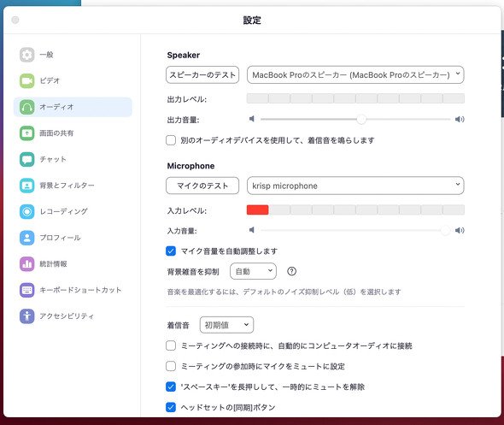Screen dimensions: 504x425
Task: Enable separate audio device for ringtone checkbox
Action: [171, 140]
